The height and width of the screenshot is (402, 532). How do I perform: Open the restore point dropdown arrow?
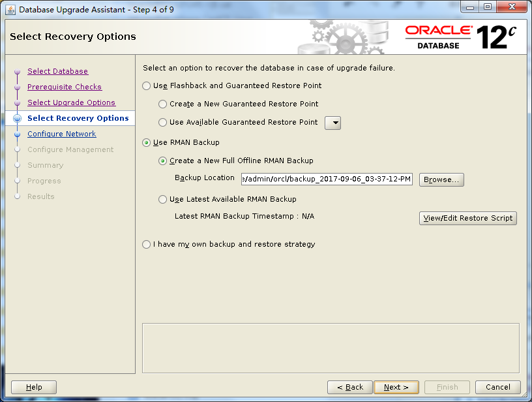pos(332,123)
